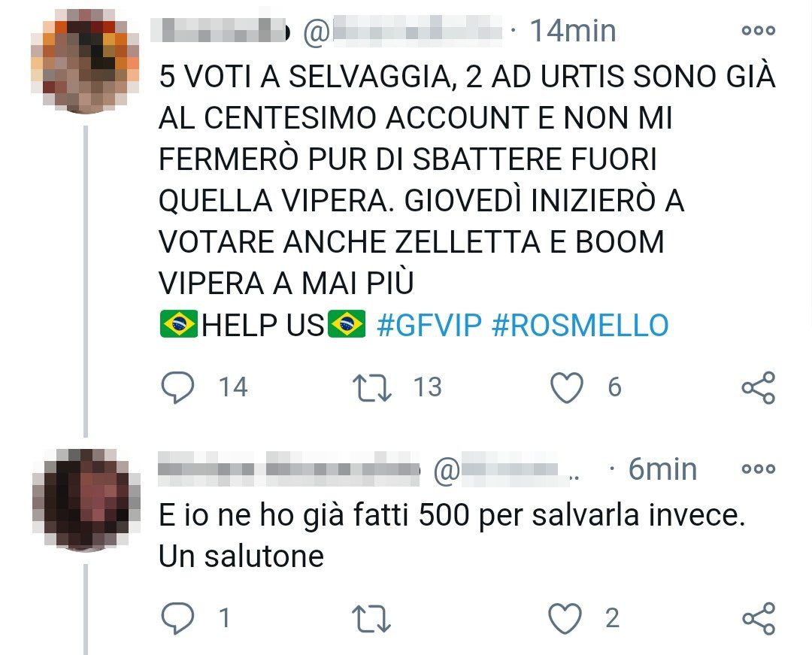Viewport: 812px width, 655px height.
Task: Open the #ROSMELLO hashtag
Action: 580,325
